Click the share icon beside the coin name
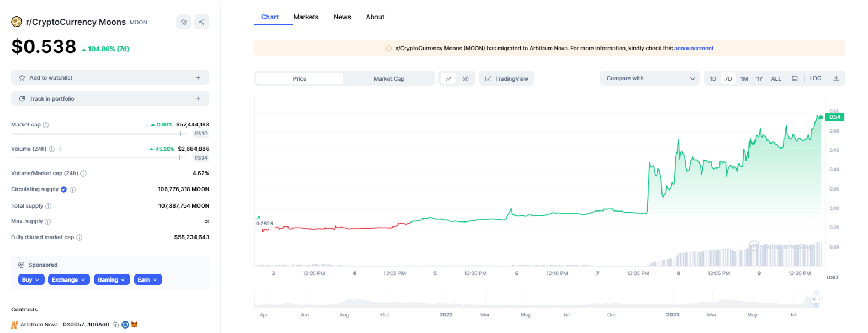The image size is (868, 333). pyautogui.click(x=202, y=22)
